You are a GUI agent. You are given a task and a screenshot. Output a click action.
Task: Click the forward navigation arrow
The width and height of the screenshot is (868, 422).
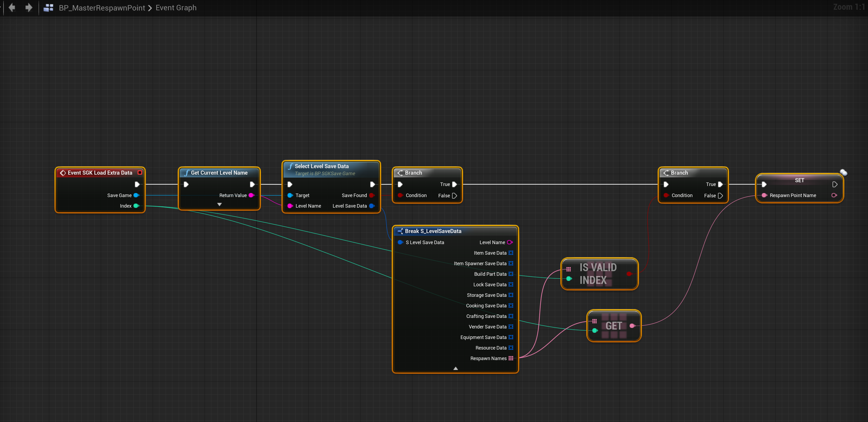(29, 7)
